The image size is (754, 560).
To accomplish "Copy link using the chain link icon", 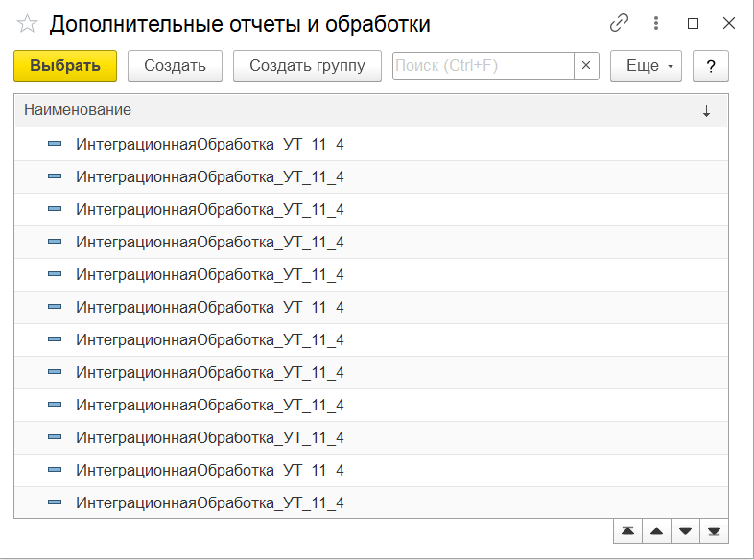I will [x=619, y=23].
